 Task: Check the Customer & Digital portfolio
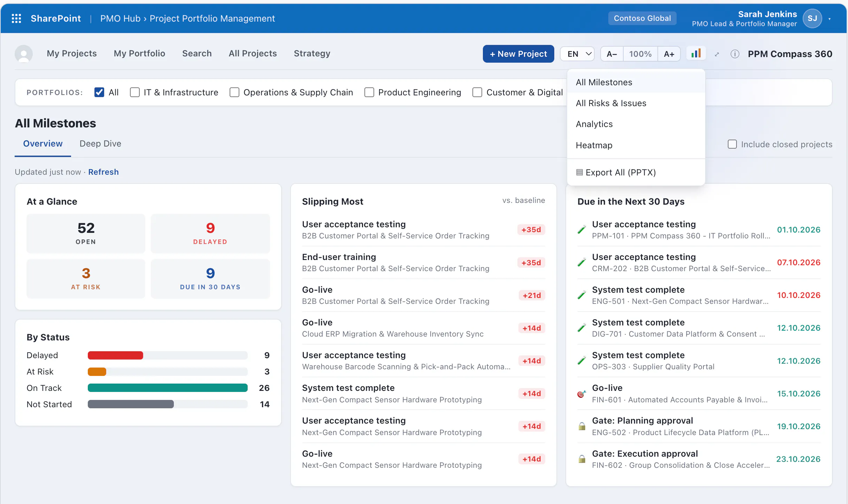click(477, 92)
